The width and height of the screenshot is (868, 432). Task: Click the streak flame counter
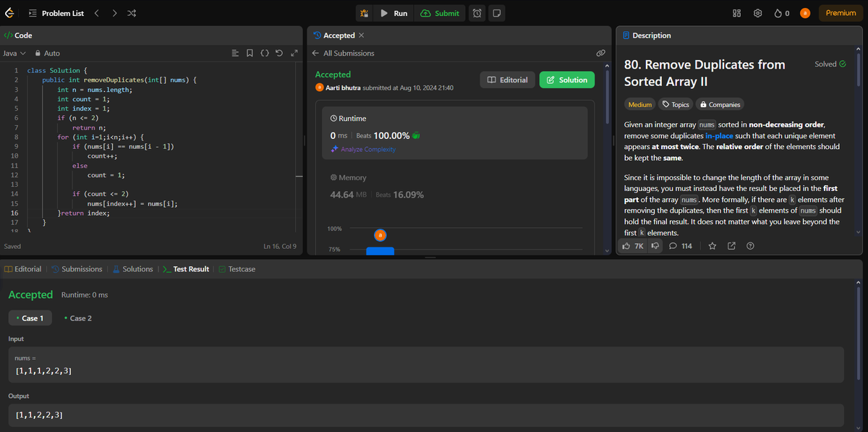click(781, 13)
